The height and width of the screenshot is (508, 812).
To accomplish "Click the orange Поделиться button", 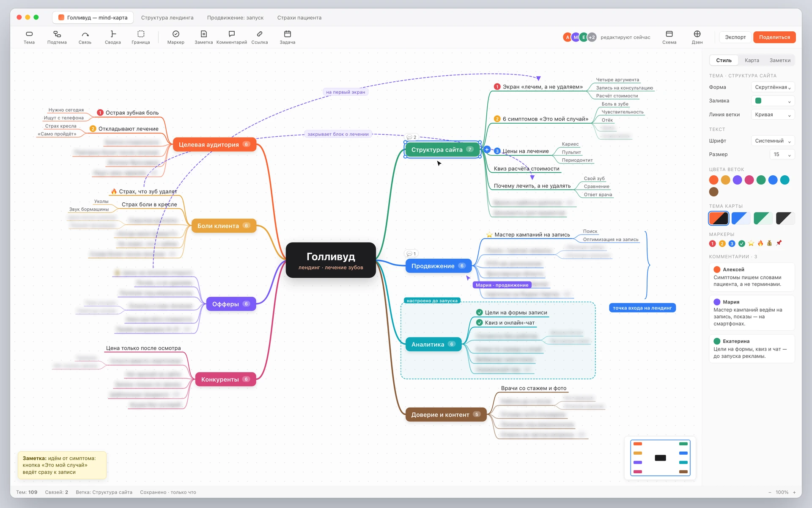I will pyautogui.click(x=774, y=37).
